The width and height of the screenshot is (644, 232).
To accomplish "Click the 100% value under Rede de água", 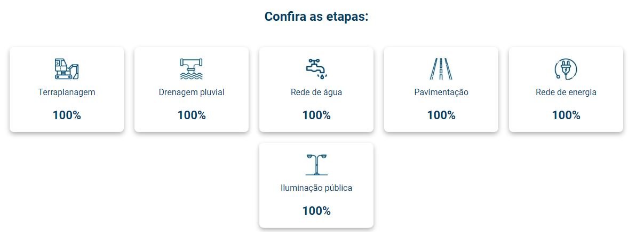I will 316,115.
